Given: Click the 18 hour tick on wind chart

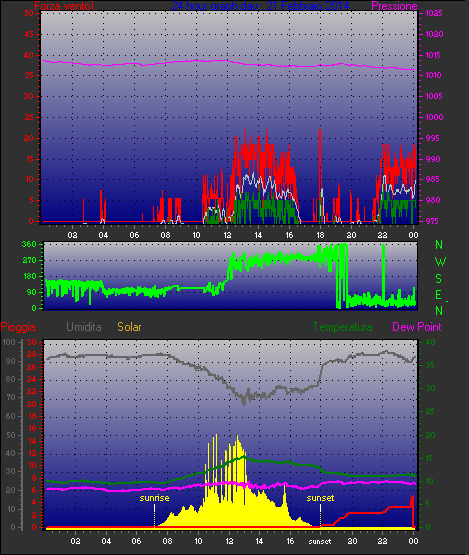Looking at the screenshot, I should (x=320, y=235).
